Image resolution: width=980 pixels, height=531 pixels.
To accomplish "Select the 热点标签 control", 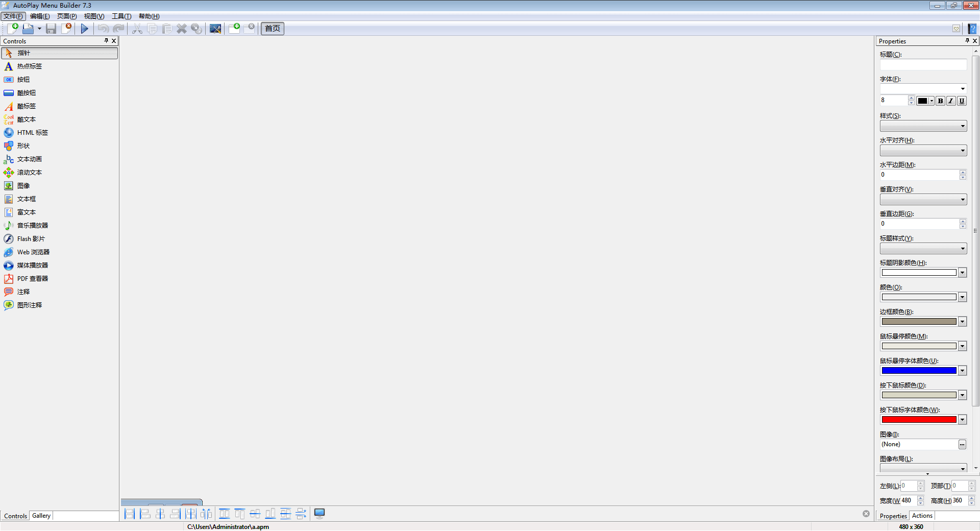I will (x=60, y=66).
